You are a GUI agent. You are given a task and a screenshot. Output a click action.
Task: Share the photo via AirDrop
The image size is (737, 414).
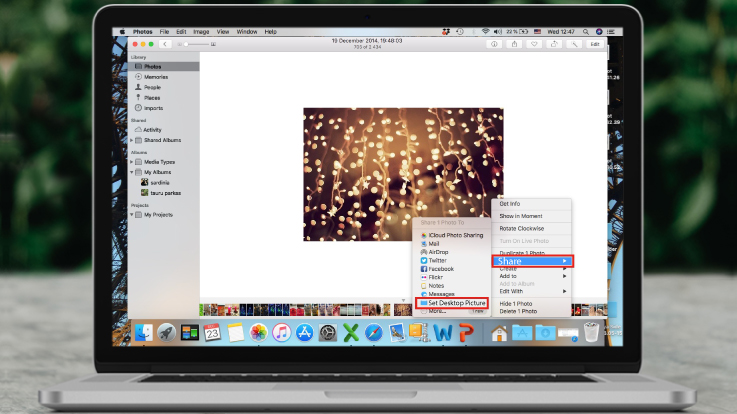point(440,252)
